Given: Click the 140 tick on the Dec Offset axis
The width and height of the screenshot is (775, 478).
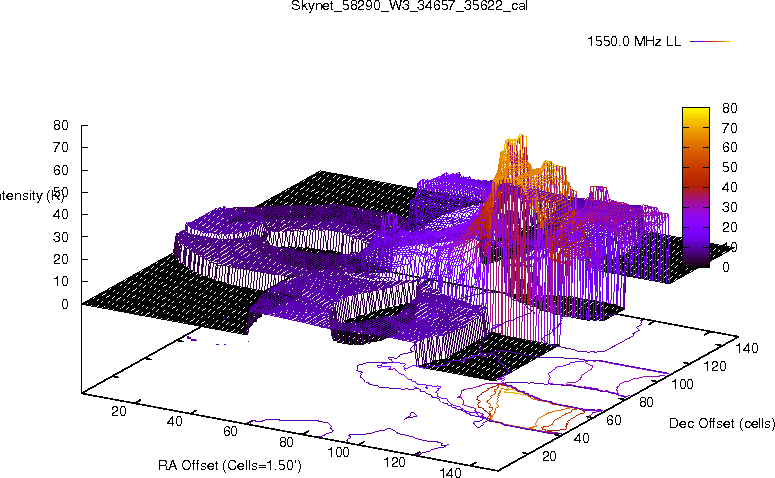Looking at the screenshot, I should tap(747, 348).
